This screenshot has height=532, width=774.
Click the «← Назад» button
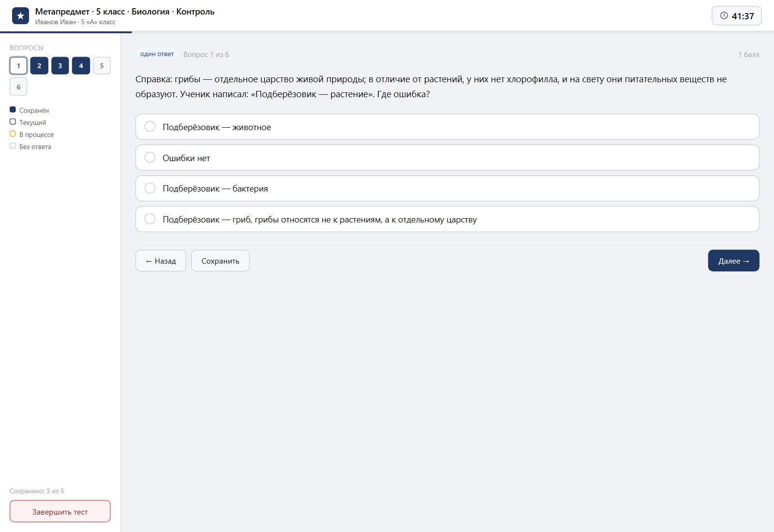161,261
